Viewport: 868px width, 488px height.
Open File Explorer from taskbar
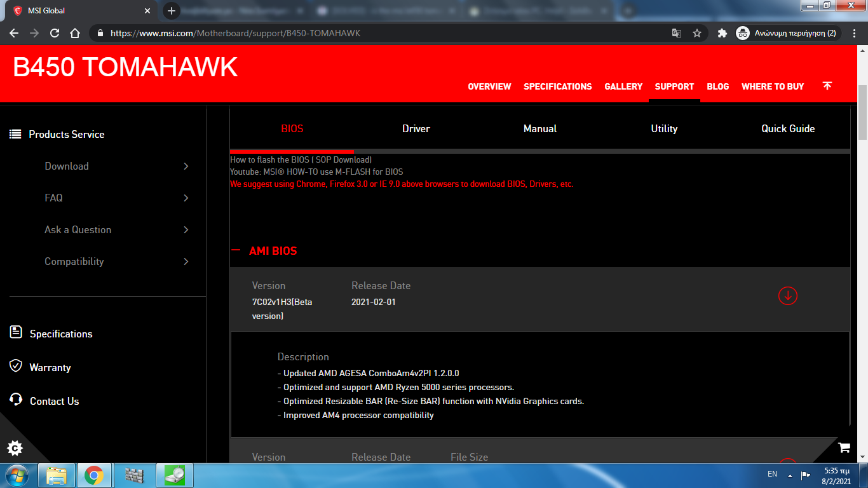57,475
